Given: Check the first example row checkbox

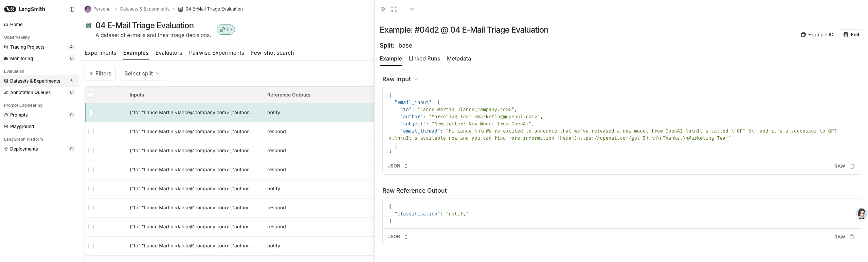Looking at the screenshot, I should tap(91, 112).
